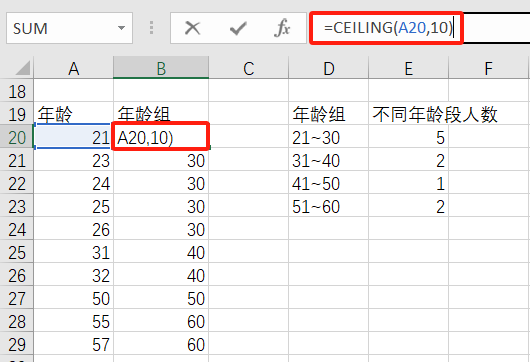Image resolution: width=530 pixels, height=362 pixels.
Task: Click the Select All corner triangle
Action: tap(23, 68)
